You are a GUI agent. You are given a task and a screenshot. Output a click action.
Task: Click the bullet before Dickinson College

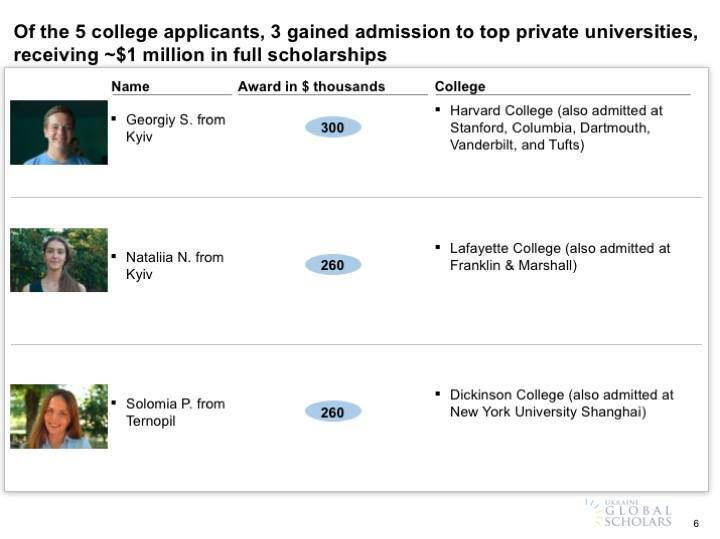tap(439, 394)
